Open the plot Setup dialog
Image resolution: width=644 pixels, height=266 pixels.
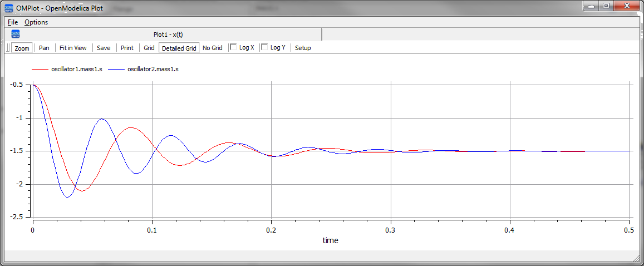[303, 48]
